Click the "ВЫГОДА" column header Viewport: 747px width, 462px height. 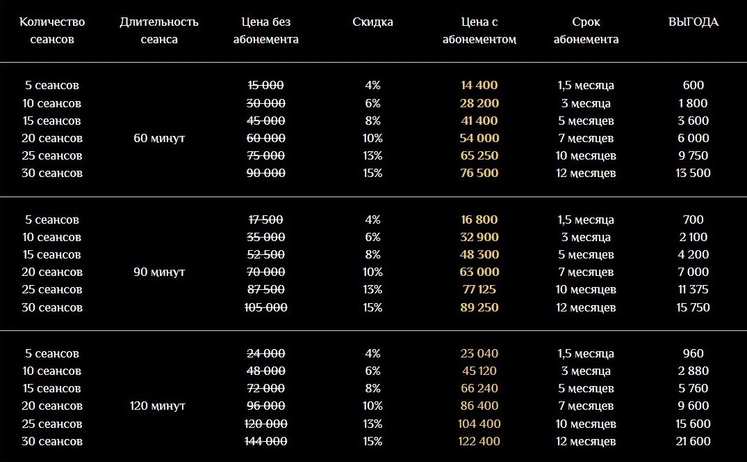tap(692, 21)
